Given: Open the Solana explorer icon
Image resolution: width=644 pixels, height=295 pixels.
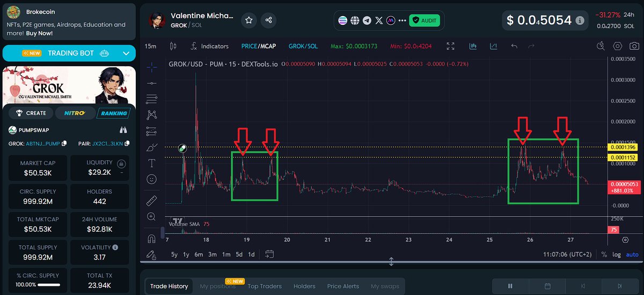Looking at the screenshot, I should 343,20.
